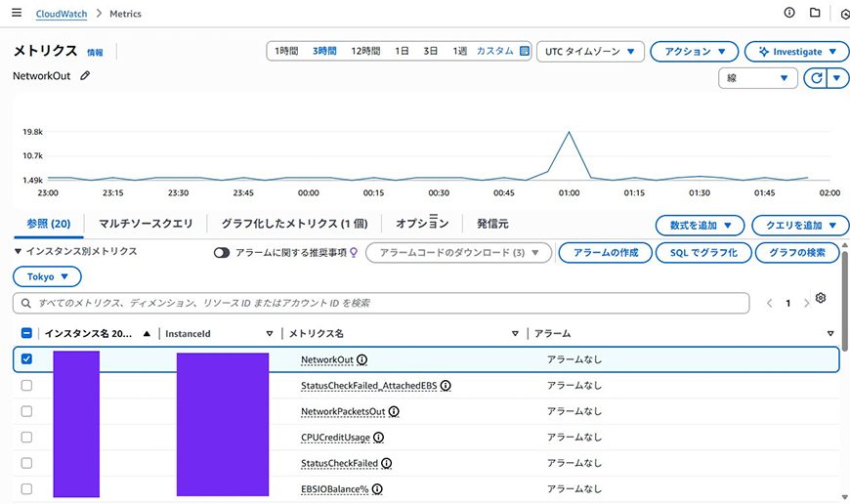Open the hamburger navigation menu

(16, 14)
